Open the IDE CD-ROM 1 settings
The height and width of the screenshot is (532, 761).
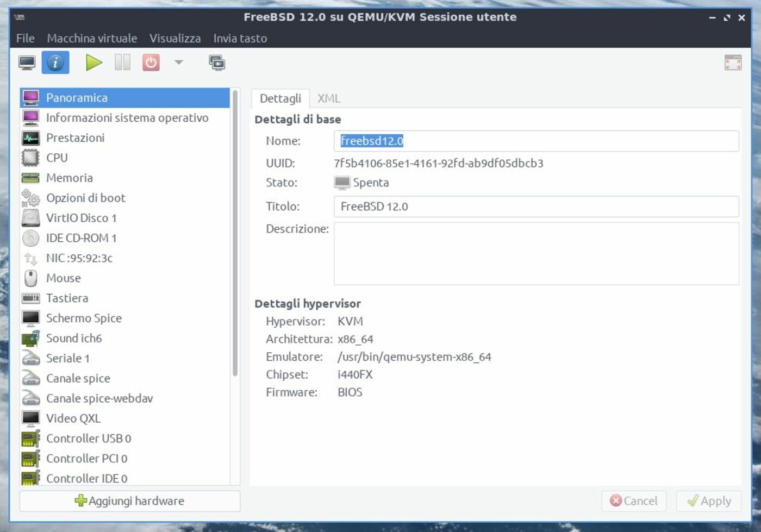pos(82,238)
